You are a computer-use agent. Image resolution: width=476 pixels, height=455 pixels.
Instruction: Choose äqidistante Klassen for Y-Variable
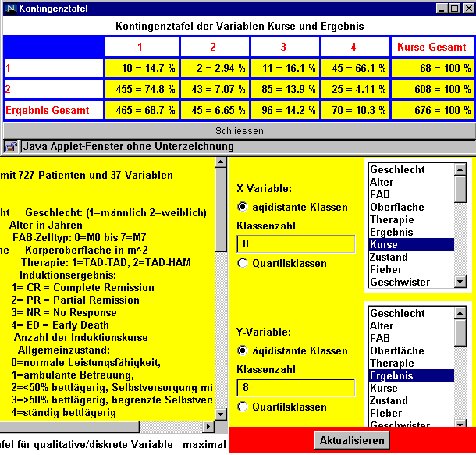point(242,351)
